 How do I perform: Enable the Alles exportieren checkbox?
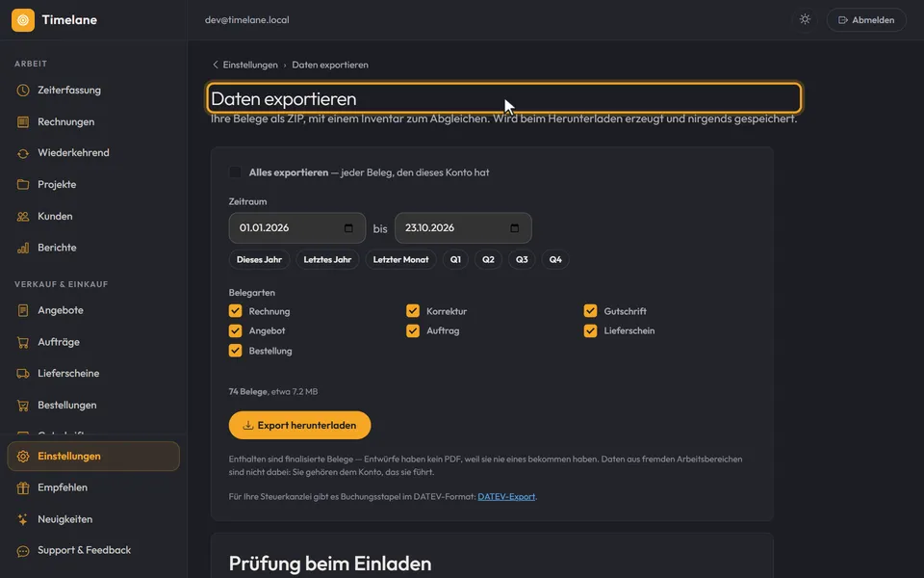[x=235, y=172]
